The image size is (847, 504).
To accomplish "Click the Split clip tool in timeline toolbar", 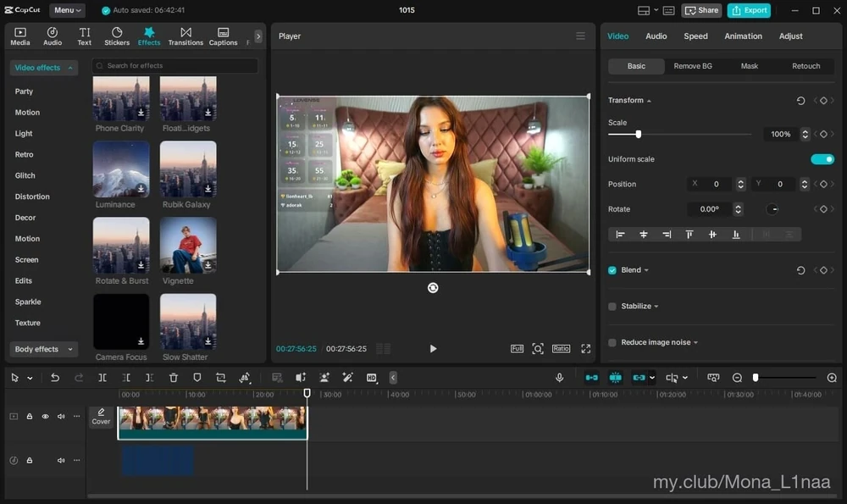I will [x=102, y=378].
